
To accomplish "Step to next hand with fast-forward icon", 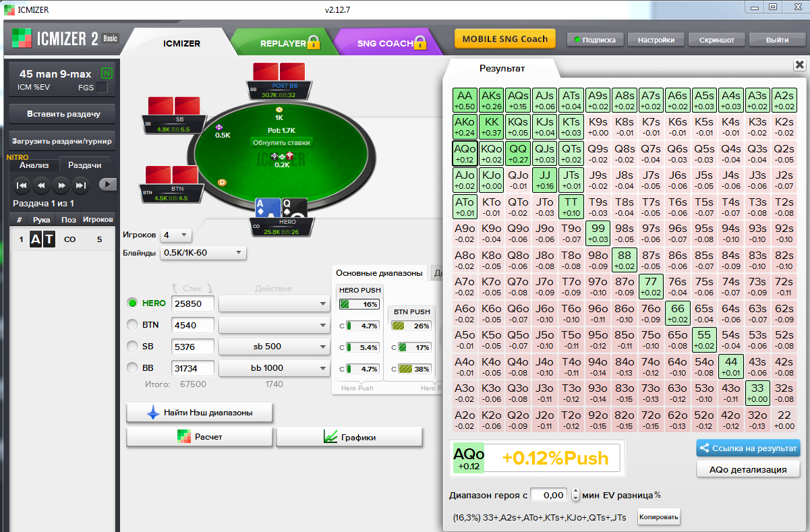I will [61, 185].
